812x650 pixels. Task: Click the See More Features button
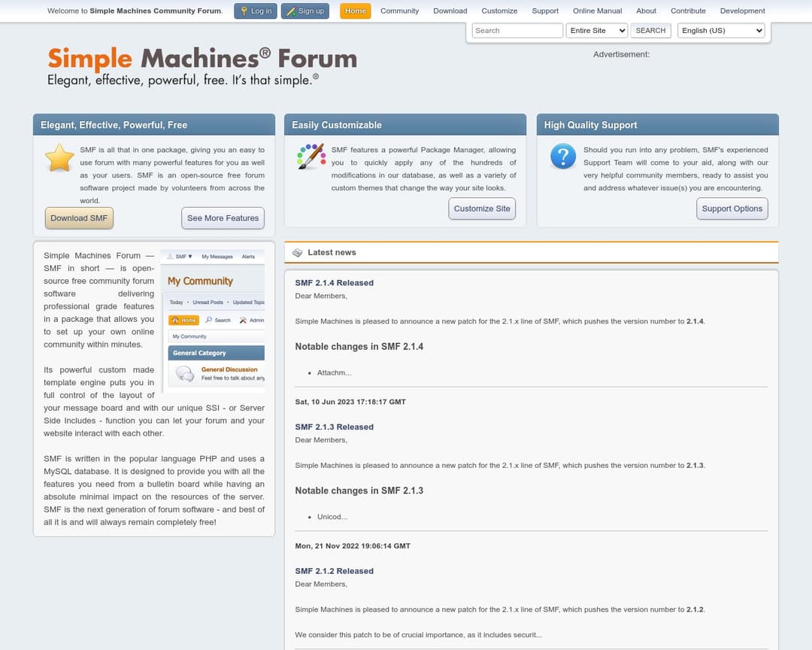223,218
